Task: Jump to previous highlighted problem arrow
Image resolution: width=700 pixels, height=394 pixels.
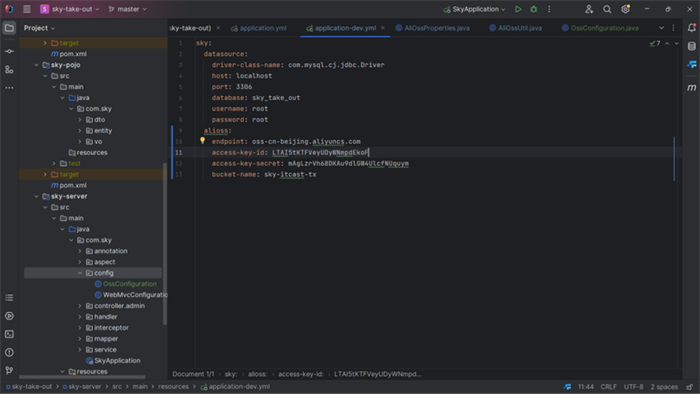Action: point(667,43)
